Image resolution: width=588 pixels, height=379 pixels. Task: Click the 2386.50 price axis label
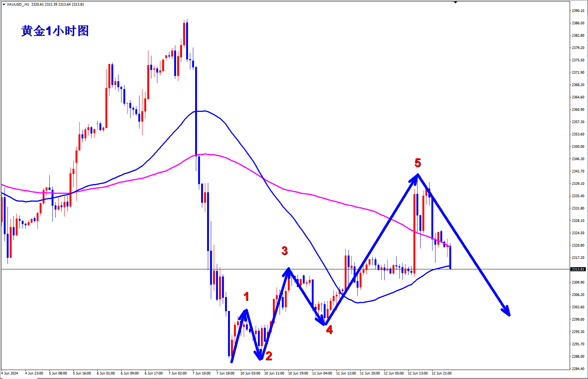578,23
